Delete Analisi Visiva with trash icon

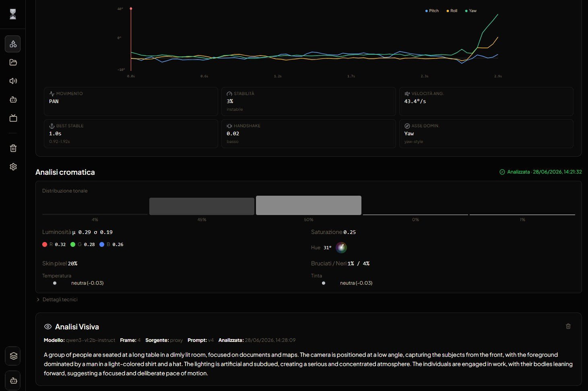tap(568, 326)
